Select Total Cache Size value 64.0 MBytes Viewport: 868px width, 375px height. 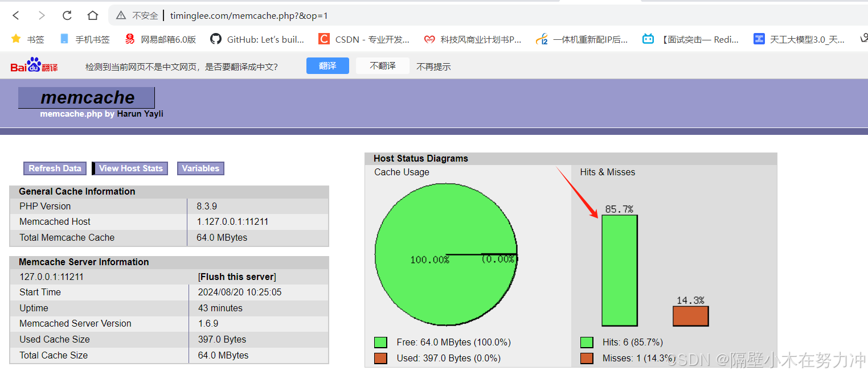pos(223,355)
